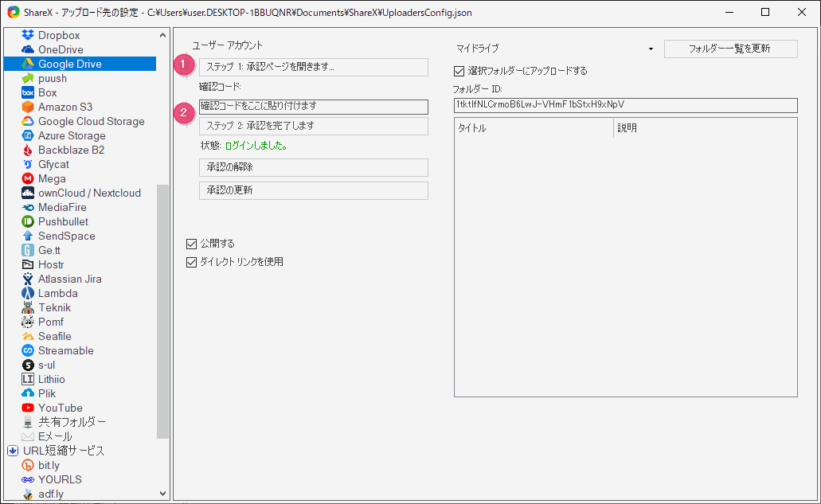Click the フォルダー ID text field
This screenshot has height=504, width=821.
(x=626, y=105)
